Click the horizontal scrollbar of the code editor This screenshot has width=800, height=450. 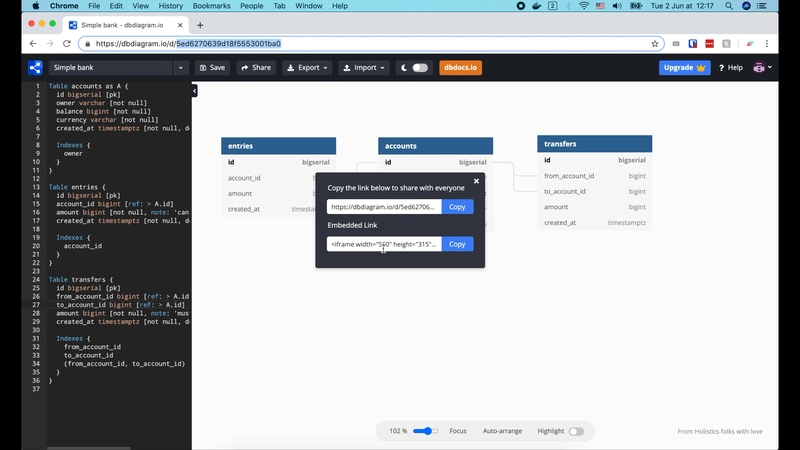coord(89,448)
